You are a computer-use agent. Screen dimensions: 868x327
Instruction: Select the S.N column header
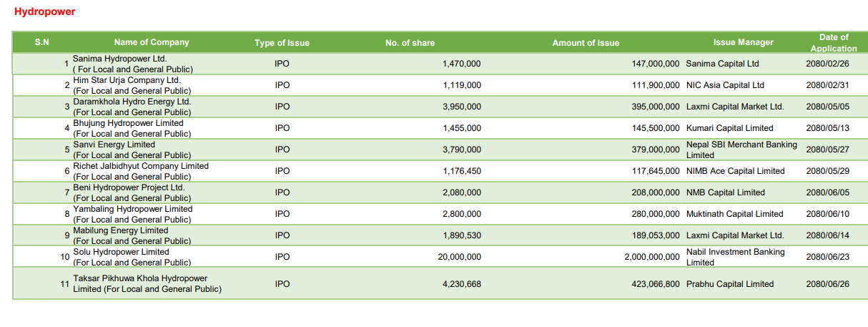[42, 42]
